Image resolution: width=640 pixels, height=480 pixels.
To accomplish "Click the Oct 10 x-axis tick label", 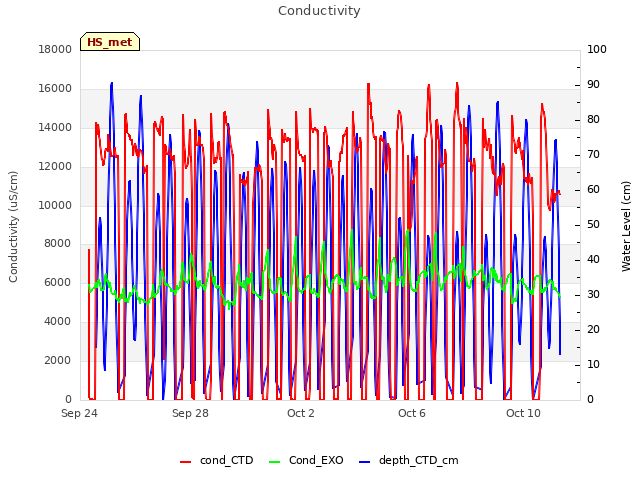I will 523,413.
